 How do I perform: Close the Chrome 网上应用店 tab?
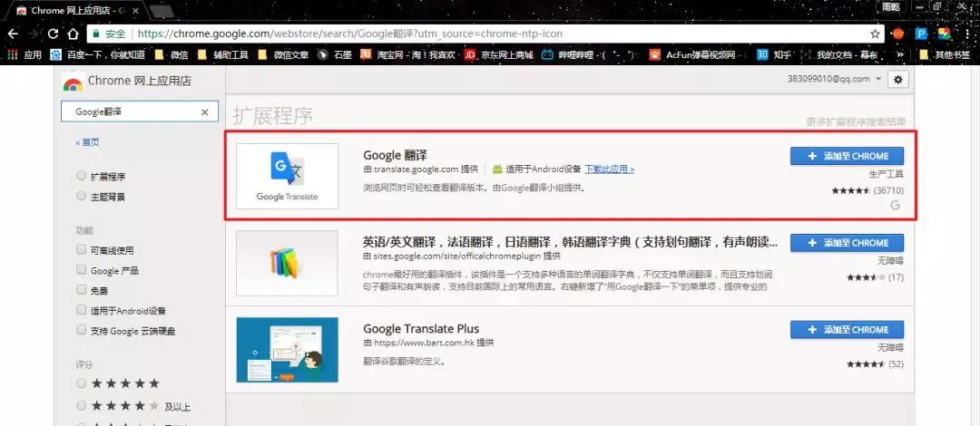coord(135,11)
